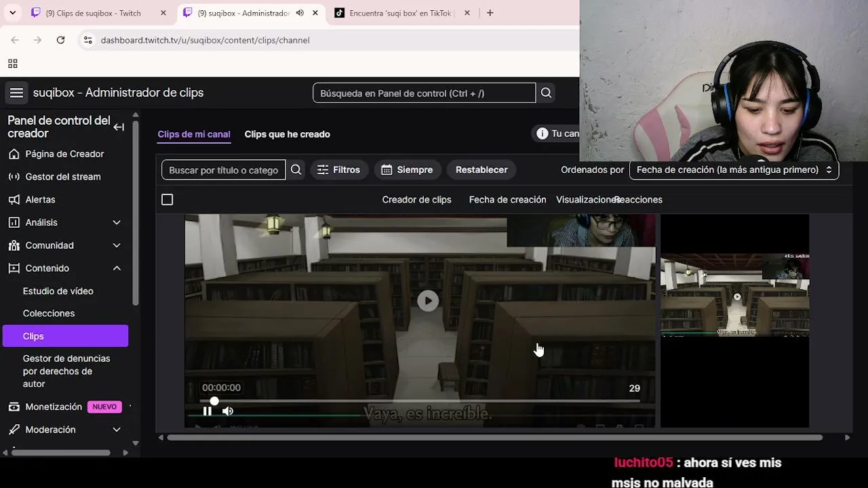This screenshot has width=868, height=488.
Task: Click the clip list scroll right arrow
Action: [847, 437]
